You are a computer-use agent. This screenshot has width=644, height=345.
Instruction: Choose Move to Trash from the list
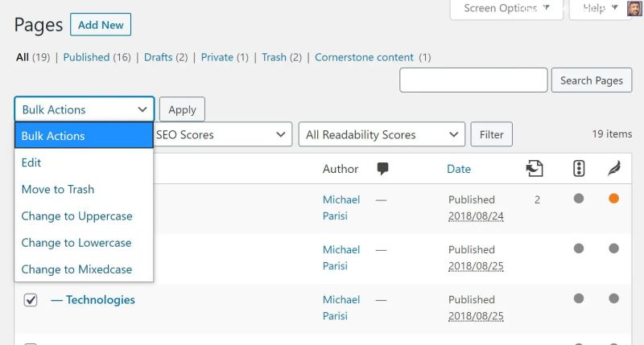[x=84, y=189]
